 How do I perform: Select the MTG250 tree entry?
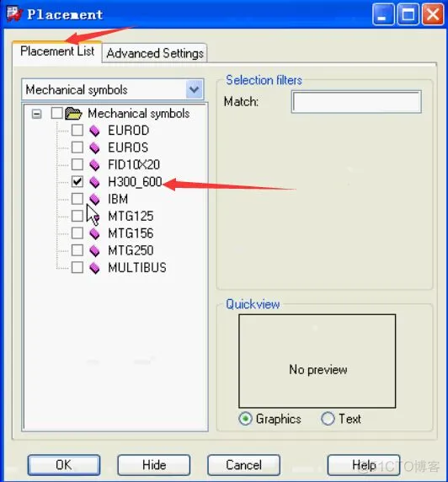coord(131,250)
